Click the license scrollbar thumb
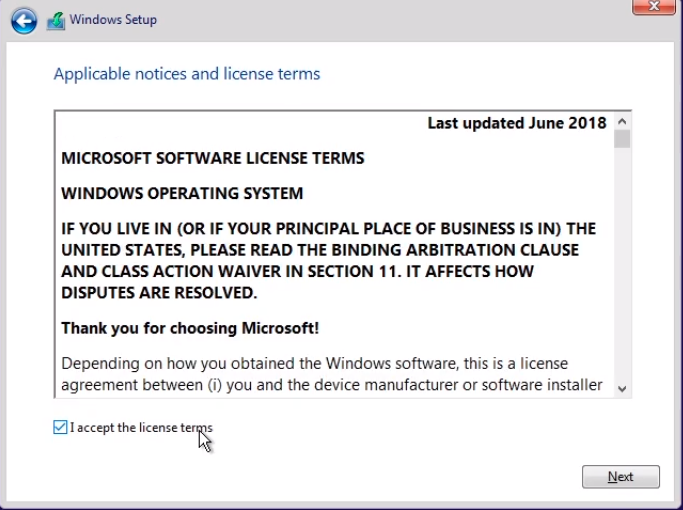This screenshot has width=683, height=510. pos(622,139)
